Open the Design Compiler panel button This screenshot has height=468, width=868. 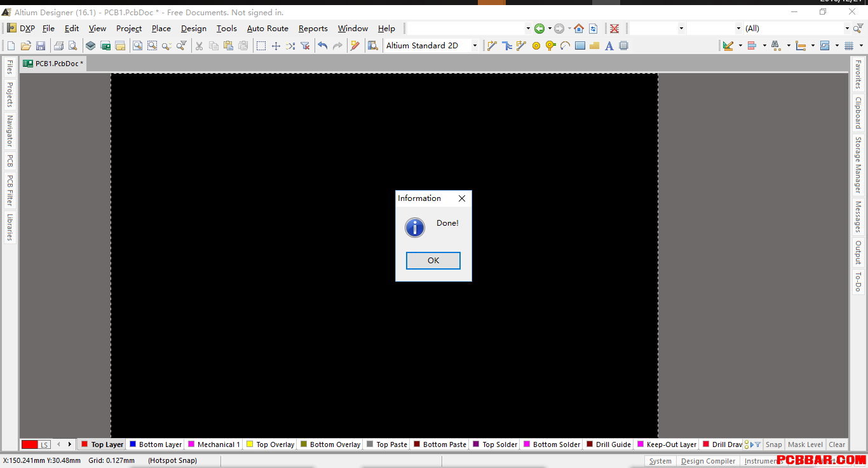[x=708, y=461]
